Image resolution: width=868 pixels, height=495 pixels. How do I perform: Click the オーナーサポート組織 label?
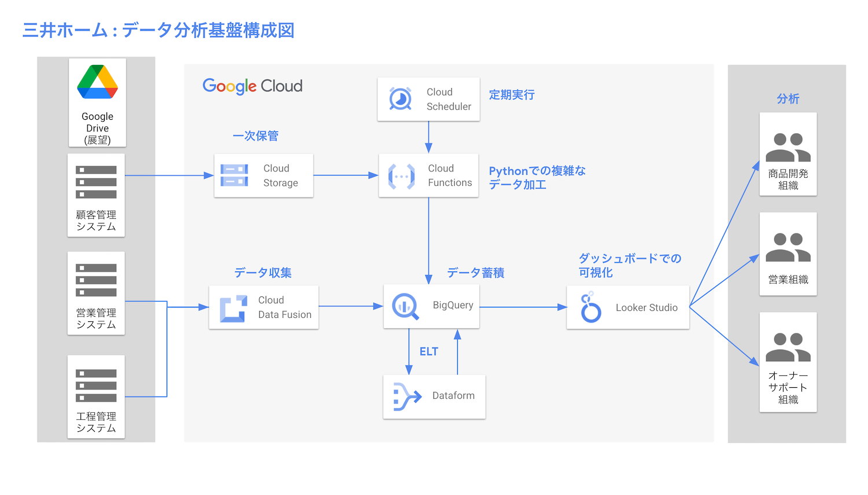click(x=788, y=387)
